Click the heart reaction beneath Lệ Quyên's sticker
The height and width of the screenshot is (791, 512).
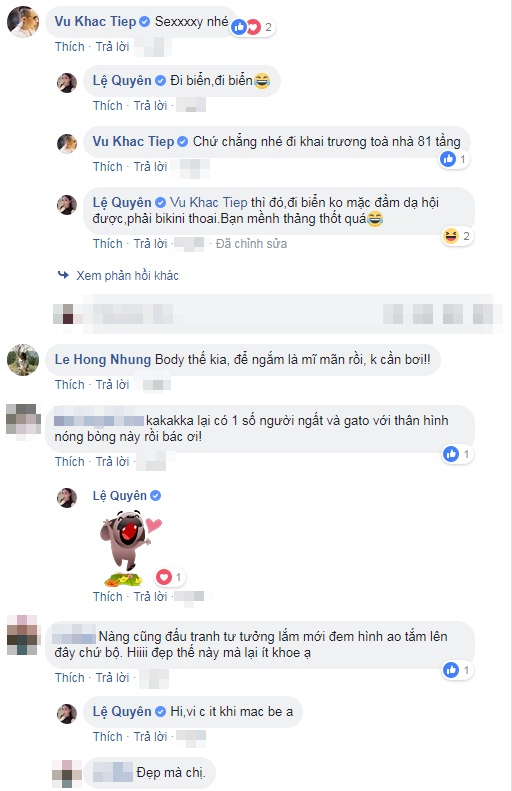coord(163,577)
